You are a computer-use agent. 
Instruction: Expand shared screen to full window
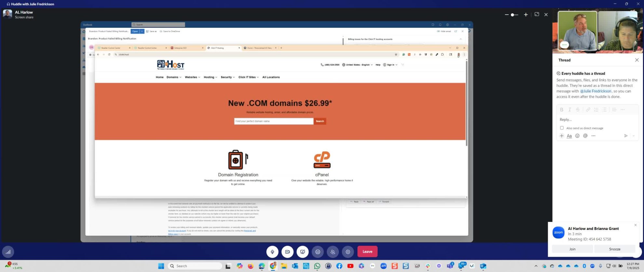click(x=537, y=14)
